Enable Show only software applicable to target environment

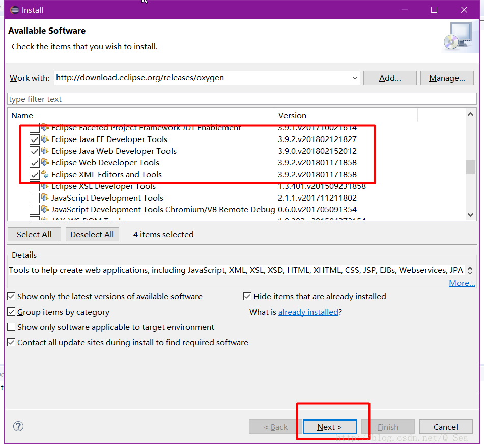(11, 327)
